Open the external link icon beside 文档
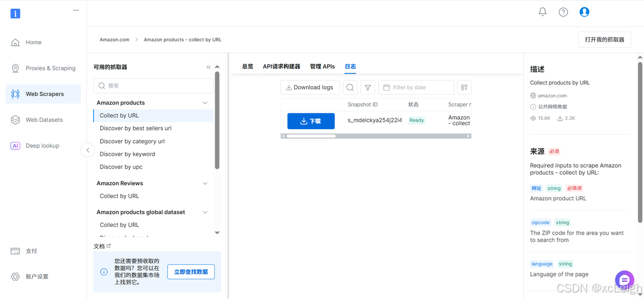 pyautogui.click(x=109, y=246)
